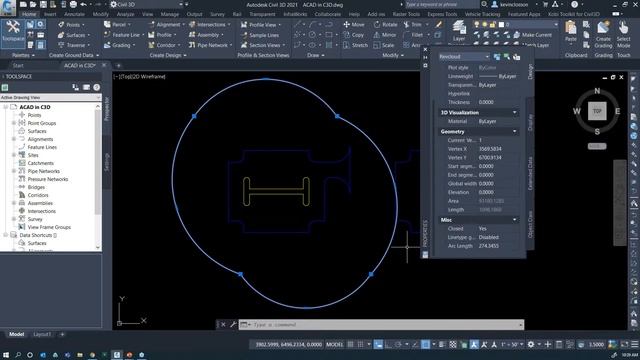Click the Corridor tool icon
This screenshot has width=640, height=360.
click(151, 45)
